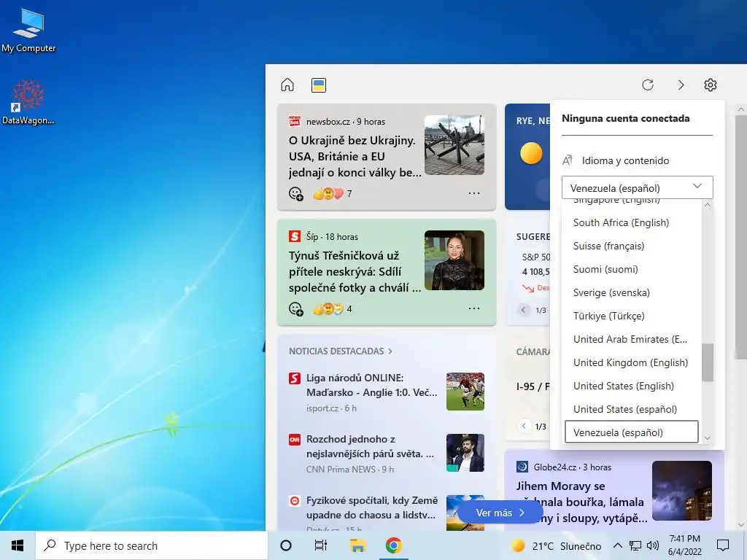Click the language list scrollbar thumb
Viewport: 747px width, 560px height.
(x=708, y=362)
